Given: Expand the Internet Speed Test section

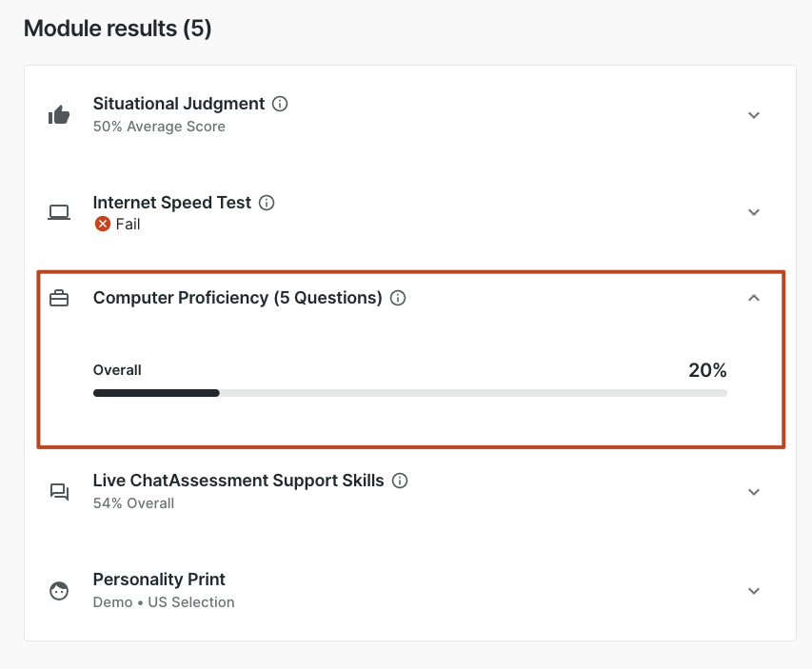Looking at the screenshot, I should 754,212.
